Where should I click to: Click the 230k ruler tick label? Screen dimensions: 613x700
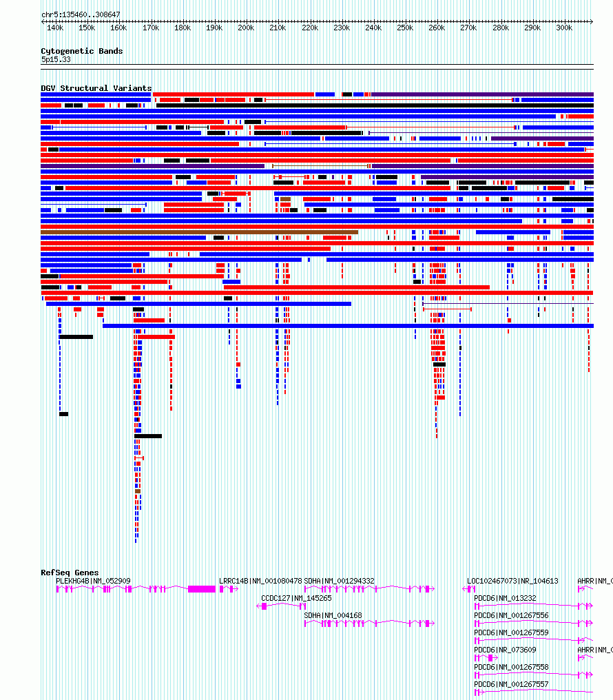[x=342, y=28]
